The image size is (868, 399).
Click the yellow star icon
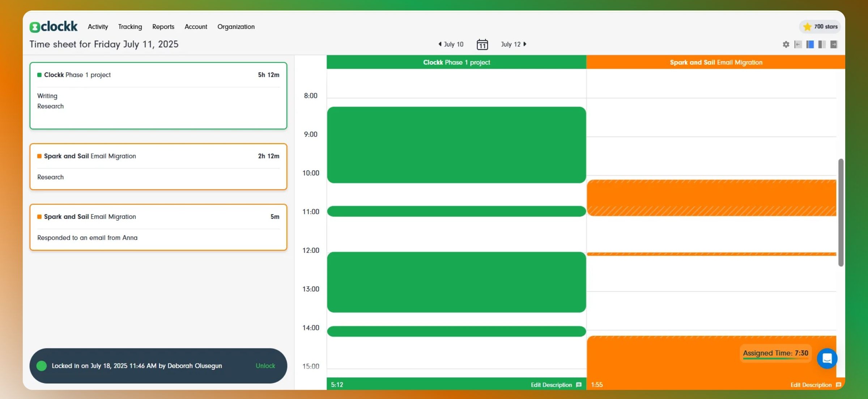coord(807,26)
